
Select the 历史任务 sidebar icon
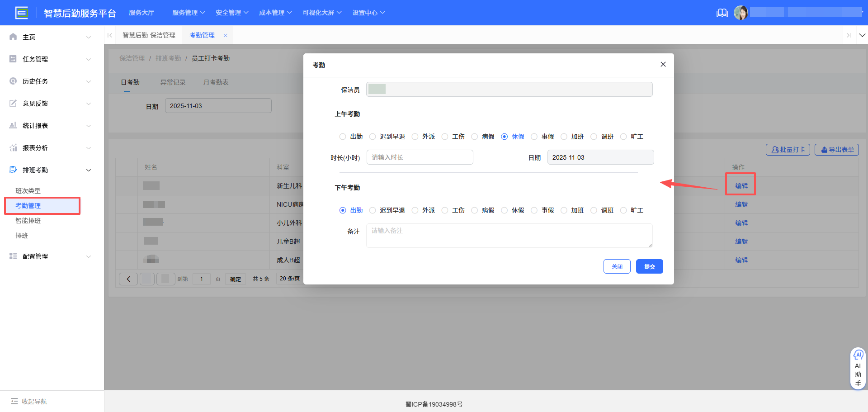[x=13, y=81]
